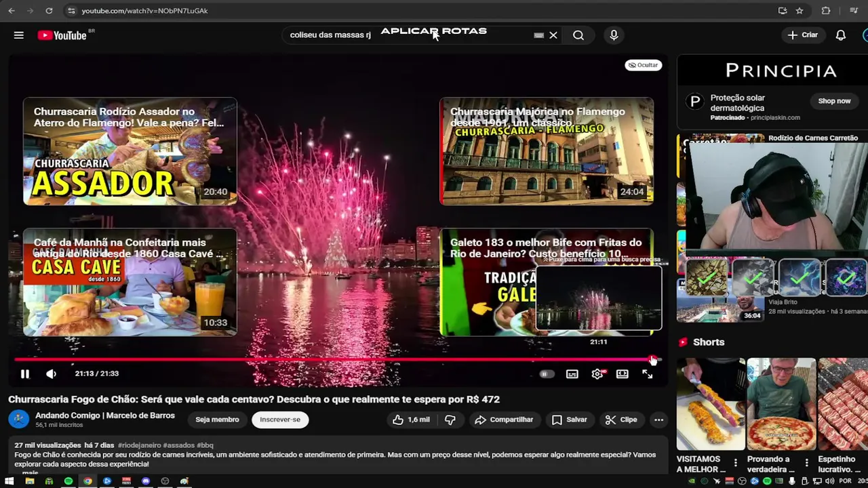The width and height of the screenshot is (868, 488).
Task: Go to the YouTube home logo
Action: click(x=62, y=35)
